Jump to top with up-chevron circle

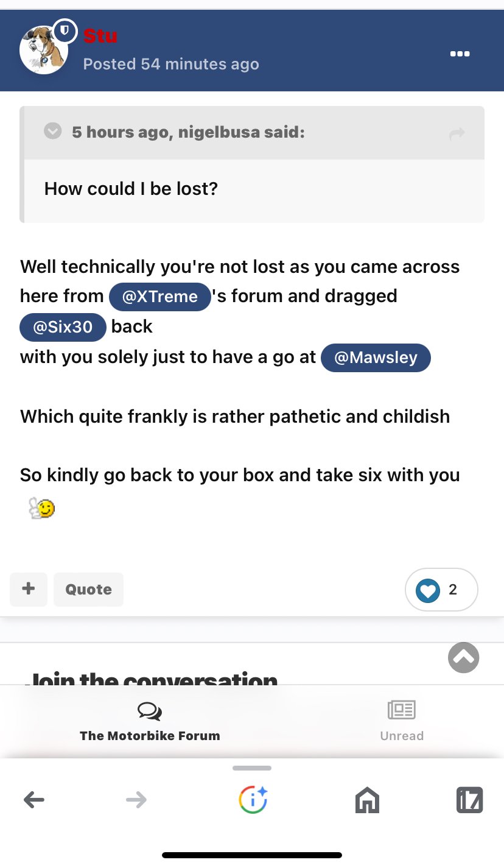464,657
